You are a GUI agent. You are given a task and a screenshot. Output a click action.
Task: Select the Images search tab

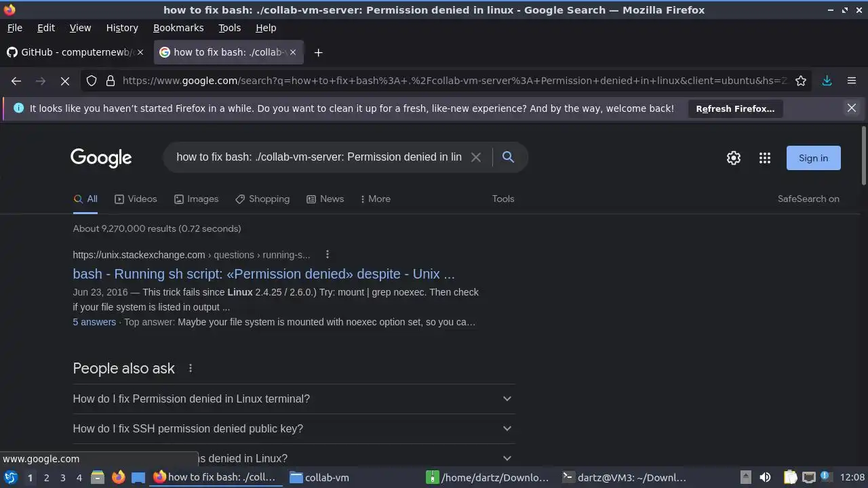pyautogui.click(x=196, y=199)
